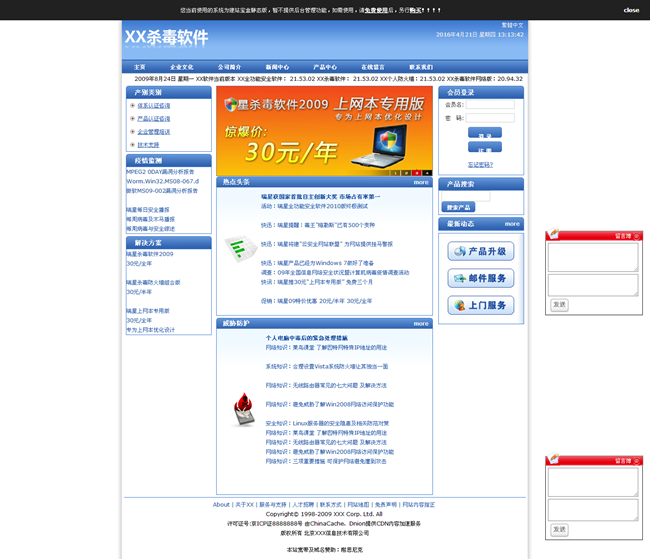Focus the large text area in the upper 留言簿 widget
The width and height of the screenshot is (650, 559).
coord(593,258)
